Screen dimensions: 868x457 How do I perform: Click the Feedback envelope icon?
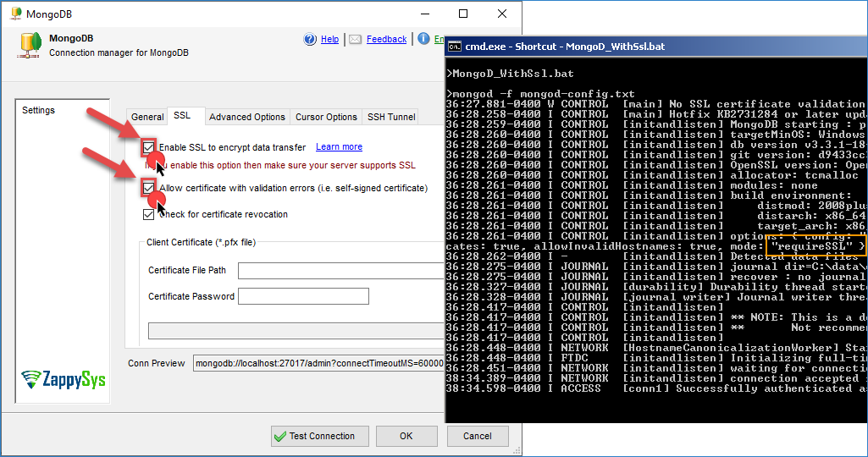click(356, 39)
